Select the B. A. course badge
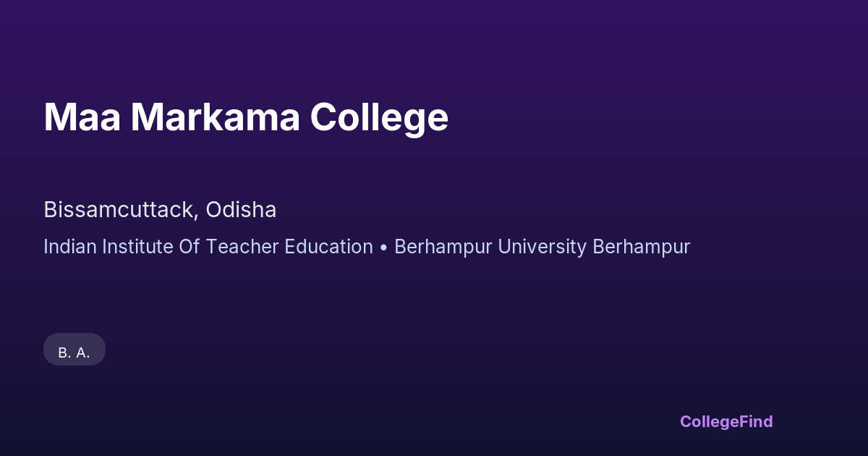868x456 pixels. coord(75,352)
